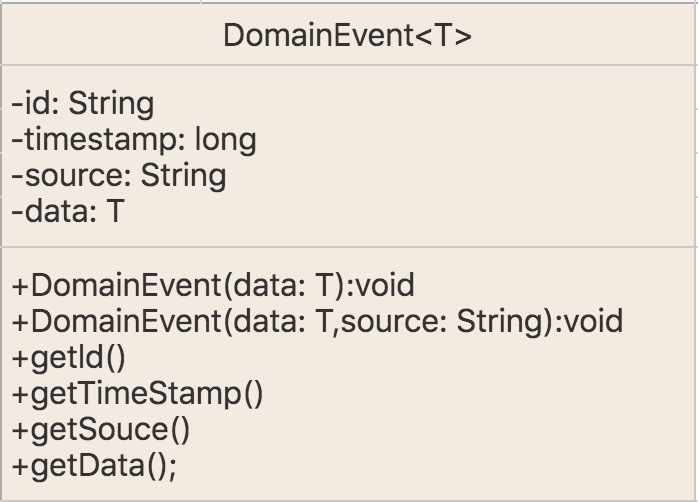Click the -id: String attribute
Viewport: 698px width, 502px height.
(x=83, y=104)
